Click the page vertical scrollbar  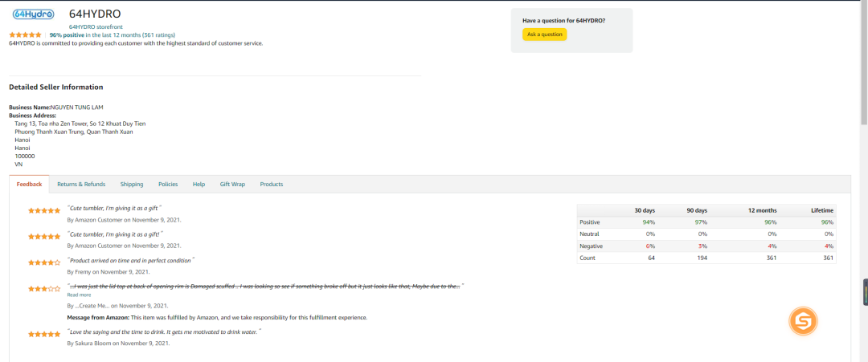click(x=863, y=62)
